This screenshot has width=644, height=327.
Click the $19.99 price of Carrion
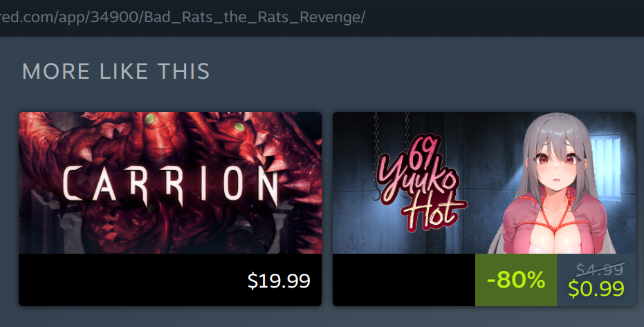(279, 281)
